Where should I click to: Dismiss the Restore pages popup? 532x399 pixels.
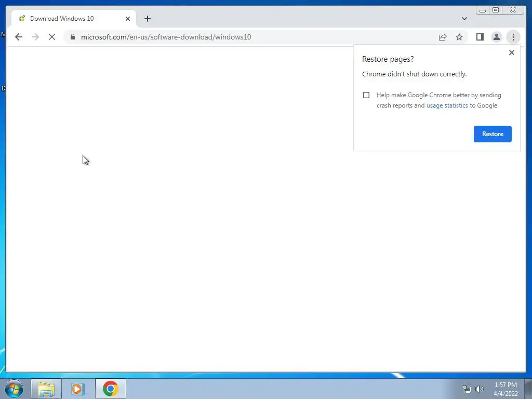512,52
